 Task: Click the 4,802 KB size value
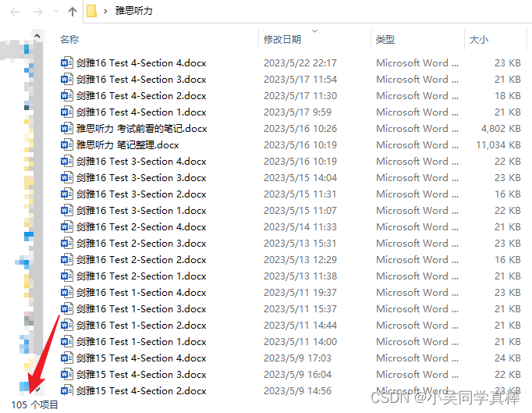501,128
